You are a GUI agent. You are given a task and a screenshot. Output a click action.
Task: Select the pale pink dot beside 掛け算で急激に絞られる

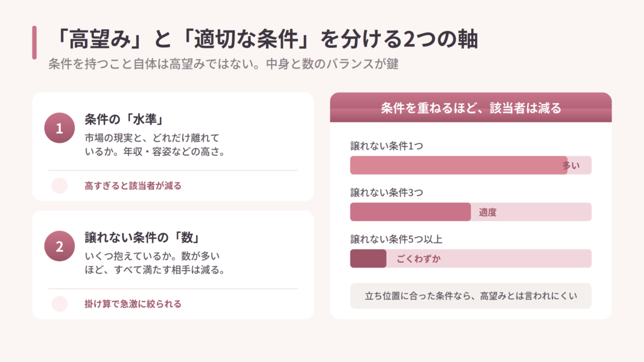pyautogui.click(x=59, y=304)
